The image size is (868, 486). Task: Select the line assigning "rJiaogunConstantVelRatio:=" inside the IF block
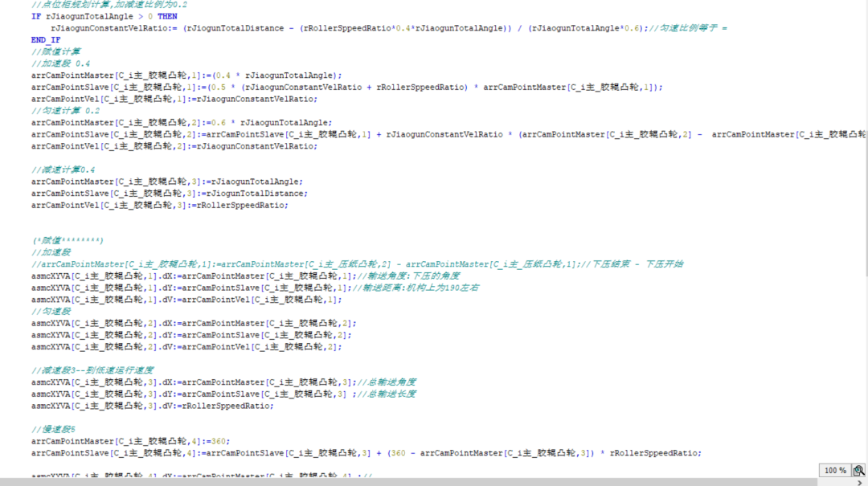click(x=389, y=28)
